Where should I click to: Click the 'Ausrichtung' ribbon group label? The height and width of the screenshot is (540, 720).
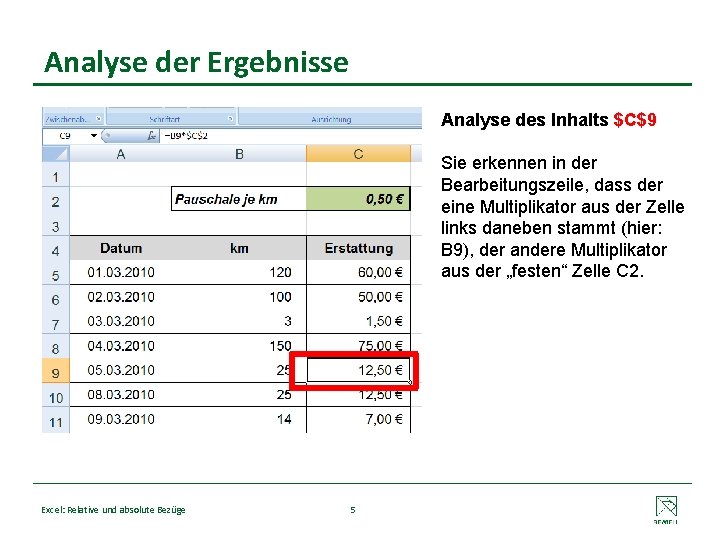331,119
